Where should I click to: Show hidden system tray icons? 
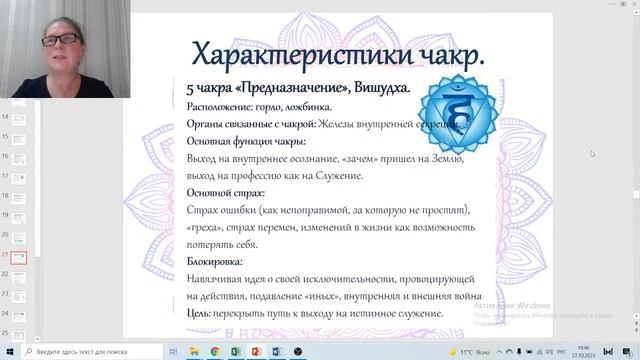499,351
